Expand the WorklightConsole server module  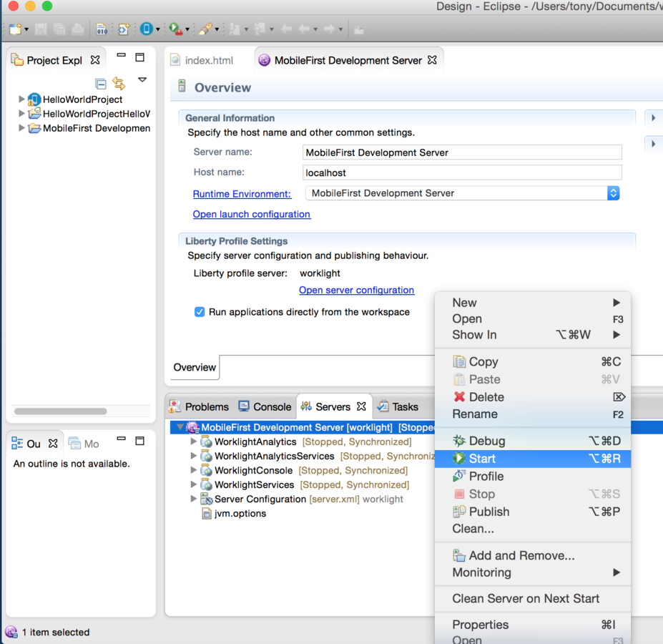click(x=194, y=470)
